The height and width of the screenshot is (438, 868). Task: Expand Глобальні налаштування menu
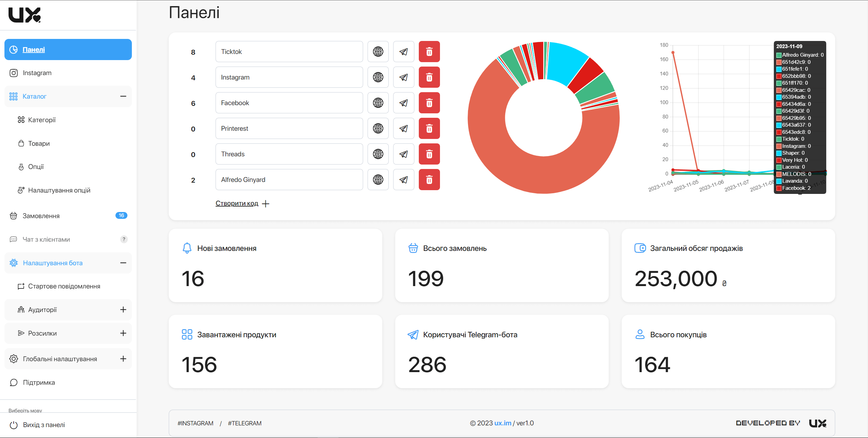point(123,359)
